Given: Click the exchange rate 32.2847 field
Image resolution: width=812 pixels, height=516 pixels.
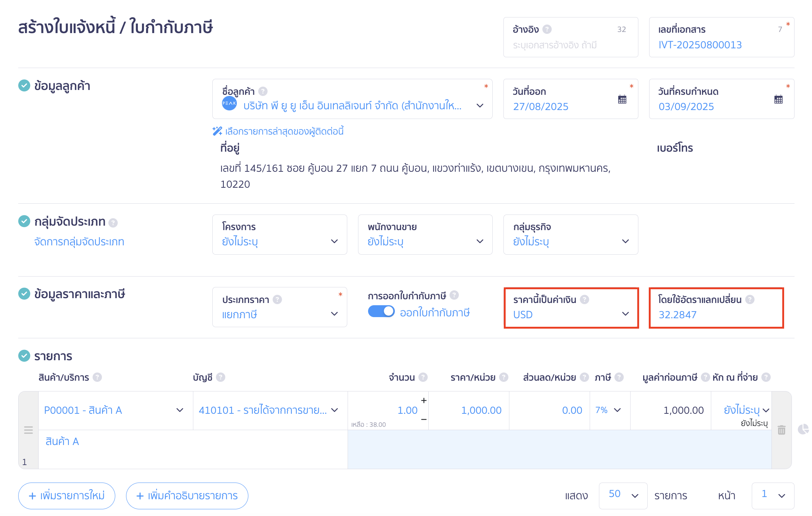Looking at the screenshot, I should point(716,308).
